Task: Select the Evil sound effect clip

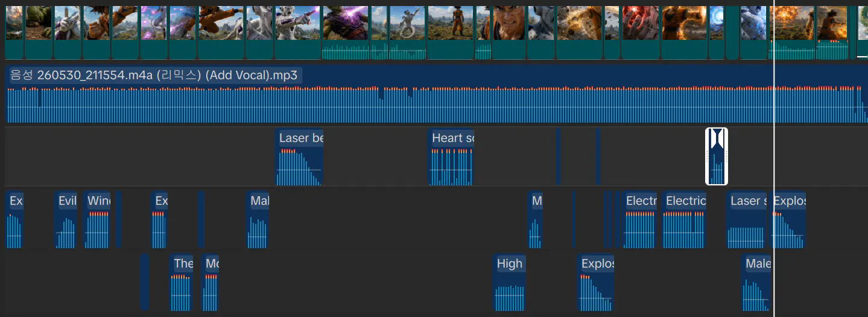Action: tap(66, 220)
